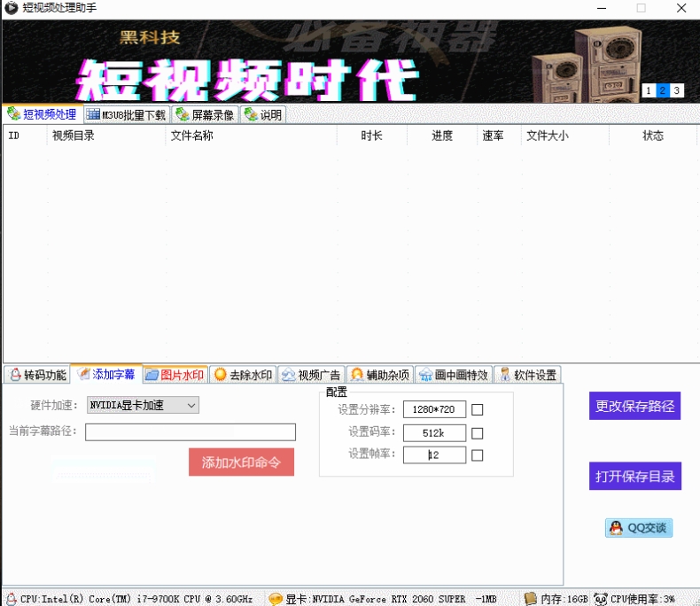The width and height of the screenshot is (700, 606).
Task: Select 去除水印 tab
Action: (244, 375)
